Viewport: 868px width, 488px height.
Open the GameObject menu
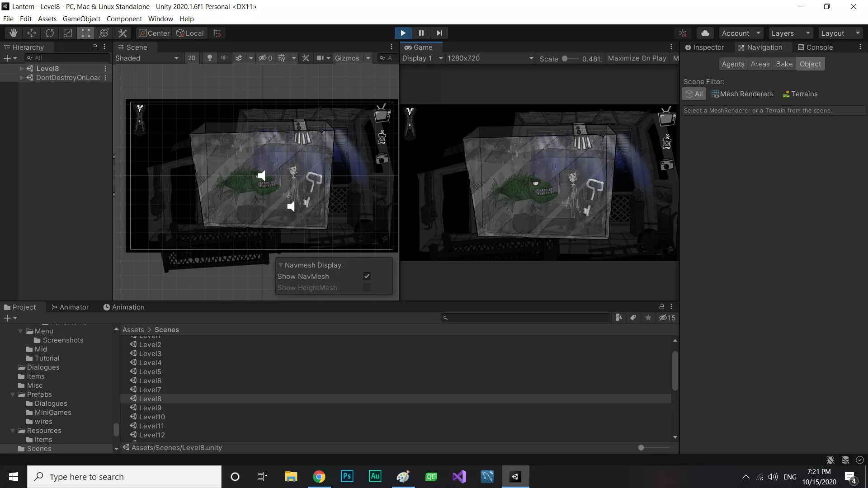(x=81, y=19)
